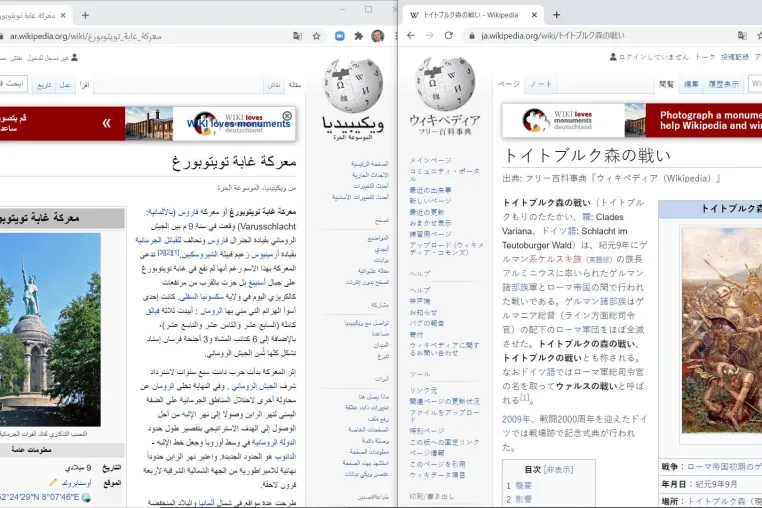The image size is (762, 508).
Task: Select the 閲覧 view tab
Action: 666,84
